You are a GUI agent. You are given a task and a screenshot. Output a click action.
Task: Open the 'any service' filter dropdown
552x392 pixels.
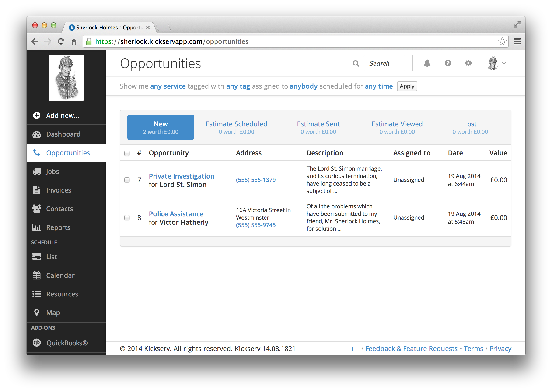click(x=168, y=86)
